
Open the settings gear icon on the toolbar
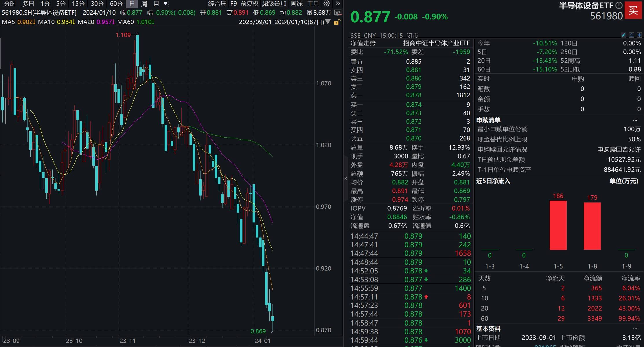click(327, 4)
